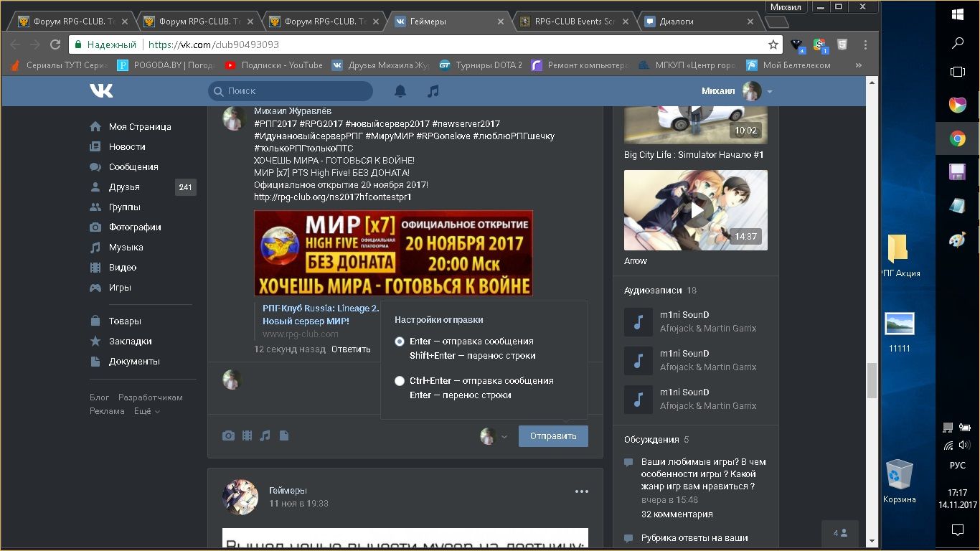Attach audio using the note icon below comment
The width and height of the screenshot is (980, 551).
(x=265, y=435)
